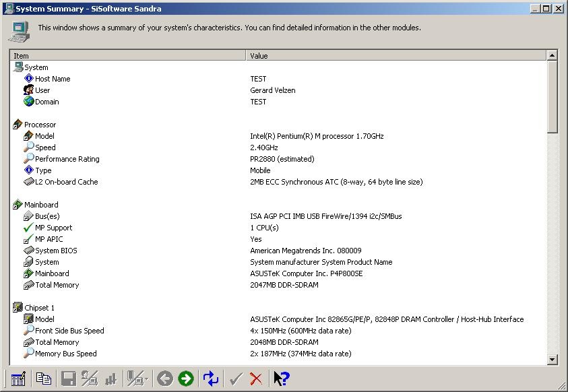Minimize the System Summary window
This screenshot has width=568, height=392.
pyautogui.click(x=536, y=8)
